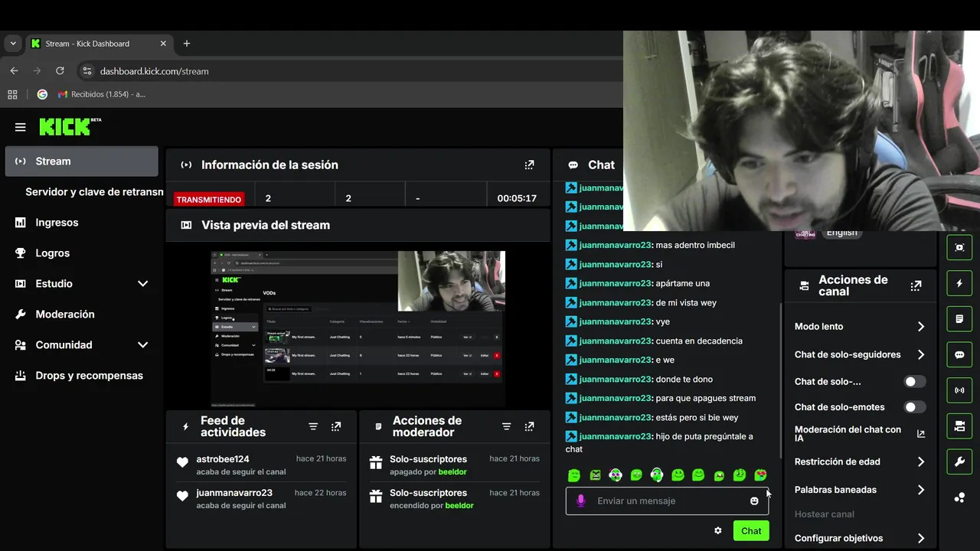Reload the browser page

tap(60, 70)
